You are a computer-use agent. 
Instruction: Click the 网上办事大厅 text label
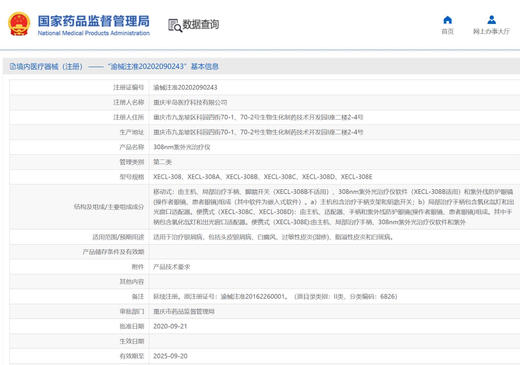pyautogui.click(x=491, y=31)
